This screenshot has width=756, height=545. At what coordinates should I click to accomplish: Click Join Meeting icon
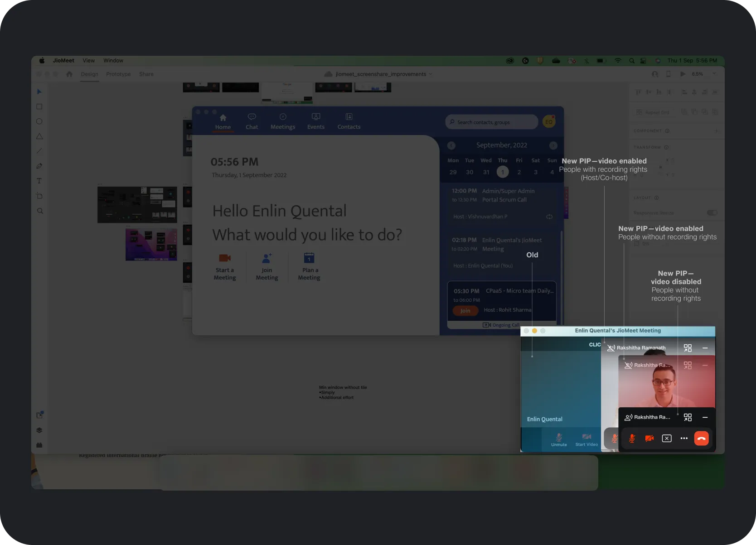click(267, 258)
